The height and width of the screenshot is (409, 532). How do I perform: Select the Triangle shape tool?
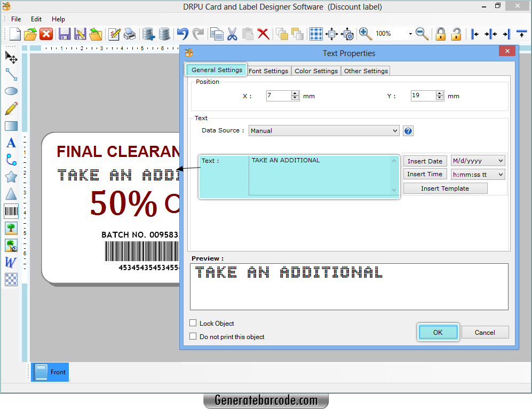pos(11,194)
